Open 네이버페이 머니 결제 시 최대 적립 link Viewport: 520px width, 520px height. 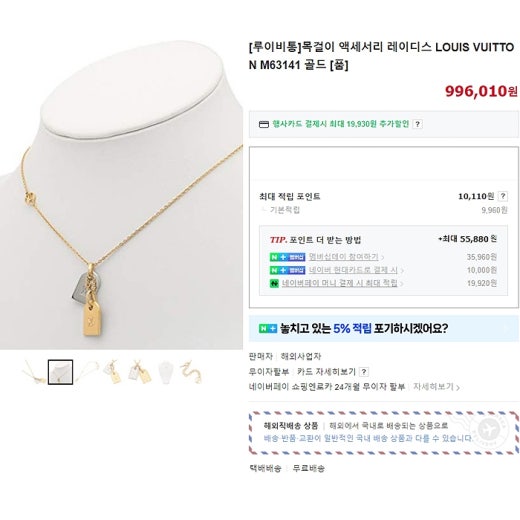tap(340, 283)
